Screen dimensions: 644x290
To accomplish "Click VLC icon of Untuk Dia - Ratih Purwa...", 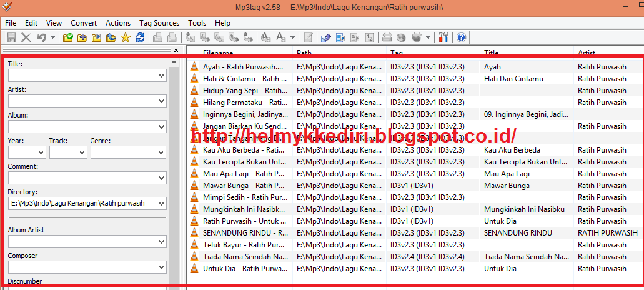I will click(x=194, y=269).
